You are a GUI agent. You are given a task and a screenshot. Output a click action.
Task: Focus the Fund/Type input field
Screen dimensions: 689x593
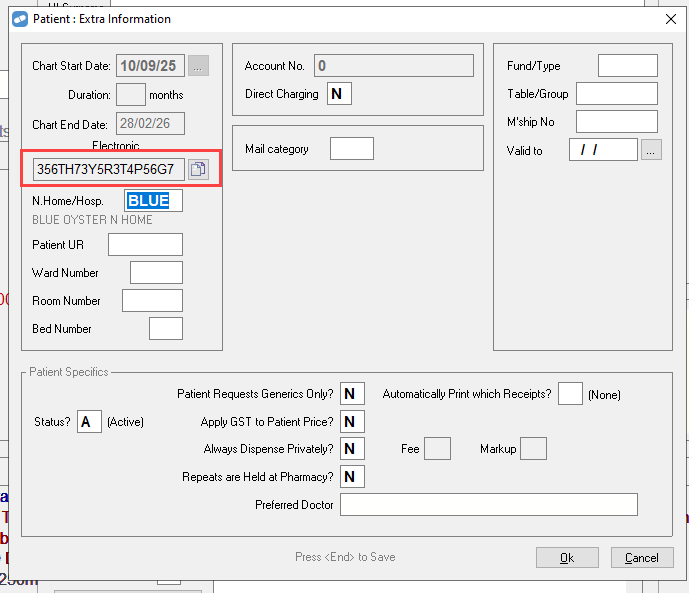tap(627, 66)
